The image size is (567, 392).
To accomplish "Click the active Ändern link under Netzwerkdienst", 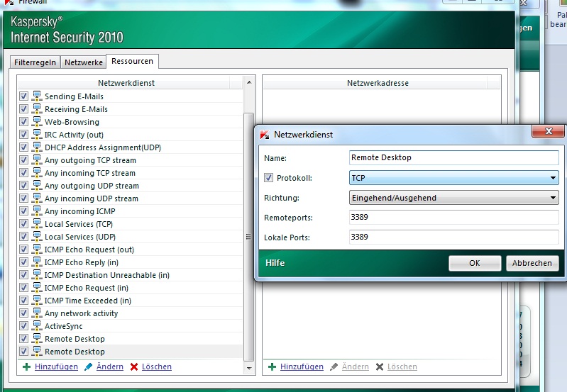I will click(110, 366).
